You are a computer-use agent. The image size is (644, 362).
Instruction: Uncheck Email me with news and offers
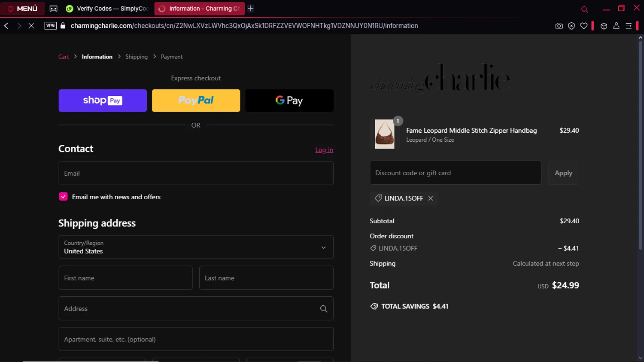(63, 197)
